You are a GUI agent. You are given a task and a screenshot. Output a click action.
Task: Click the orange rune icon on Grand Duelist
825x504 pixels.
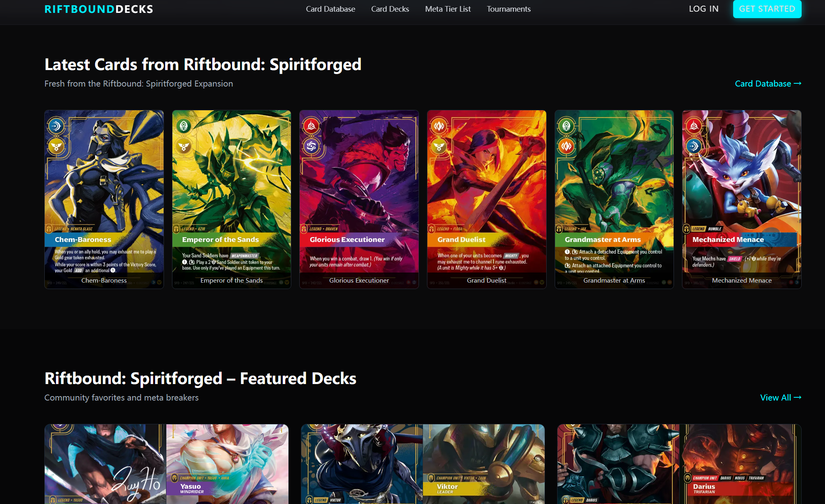pos(439,126)
